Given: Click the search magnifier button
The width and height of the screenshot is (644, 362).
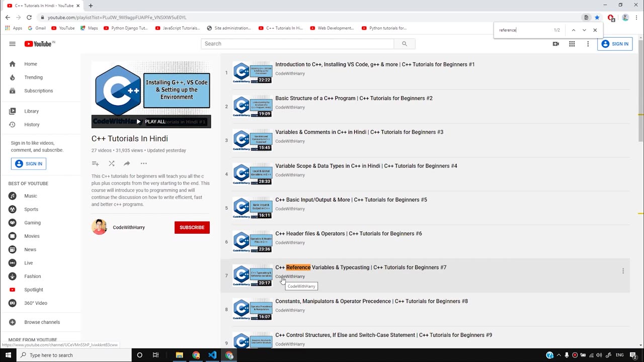Looking at the screenshot, I should [404, 44].
